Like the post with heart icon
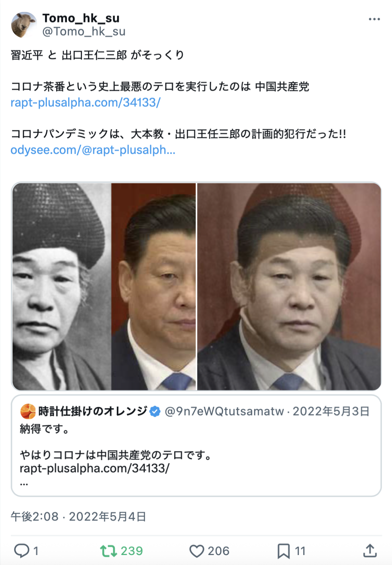The width and height of the screenshot is (392, 565). [196, 551]
